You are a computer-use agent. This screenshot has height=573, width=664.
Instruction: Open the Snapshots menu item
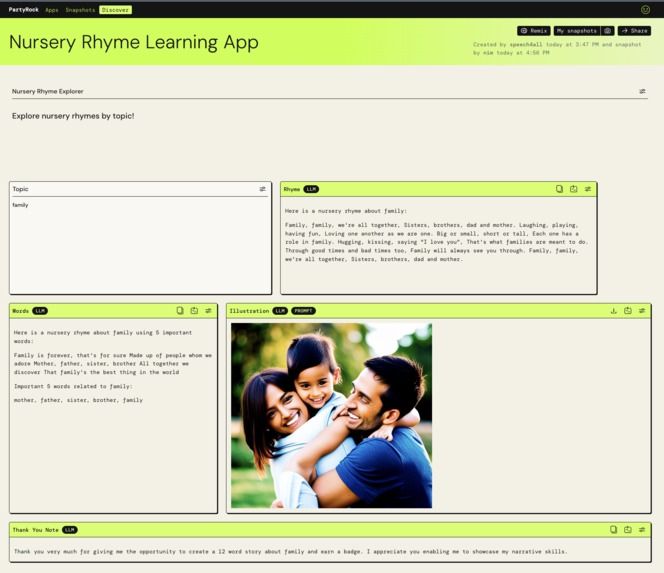point(80,10)
